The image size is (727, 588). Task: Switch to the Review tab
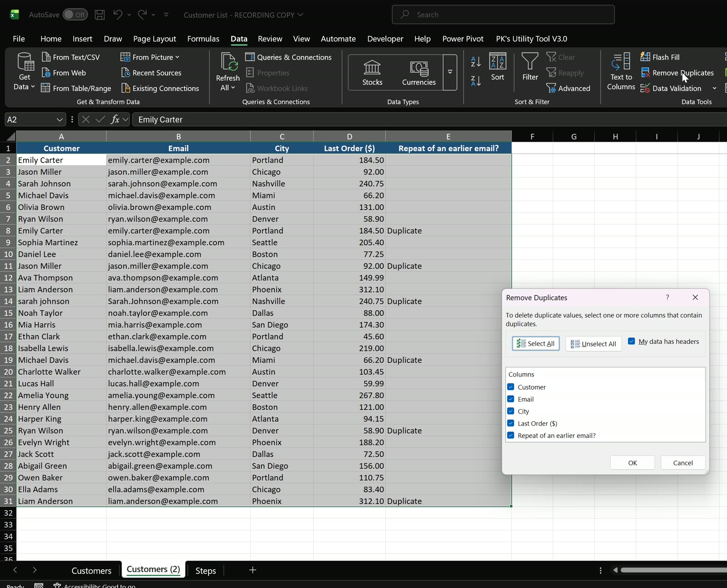[270, 39]
